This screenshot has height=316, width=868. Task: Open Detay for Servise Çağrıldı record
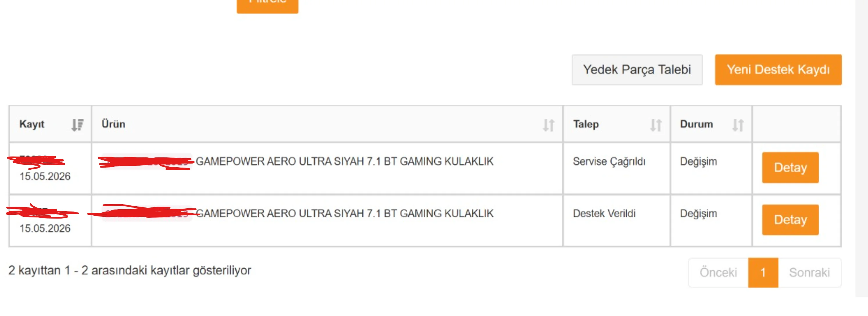pyautogui.click(x=790, y=168)
